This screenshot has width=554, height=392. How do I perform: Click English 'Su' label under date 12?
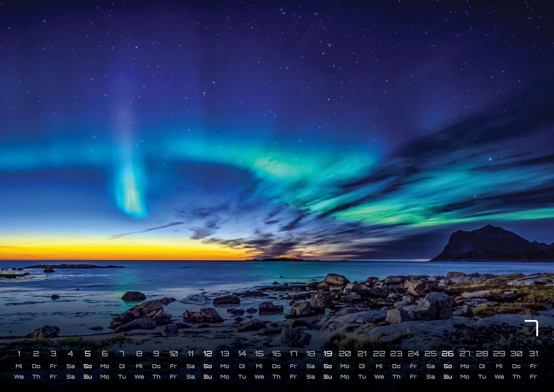tap(207, 377)
